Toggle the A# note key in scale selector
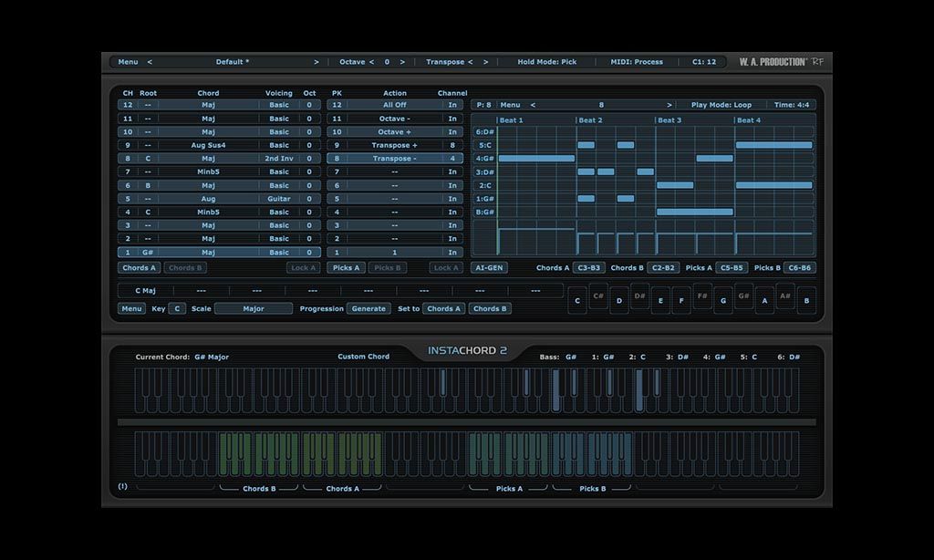The width and height of the screenshot is (934, 560). pyautogui.click(x=785, y=296)
